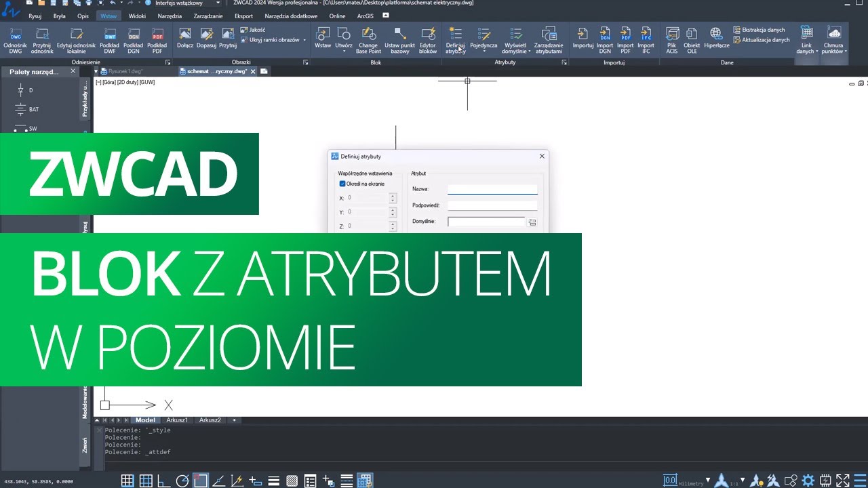868x488 pixels.
Task: Switch to the Arkusz1 layout tab
Action: click(x=177, y=420)
